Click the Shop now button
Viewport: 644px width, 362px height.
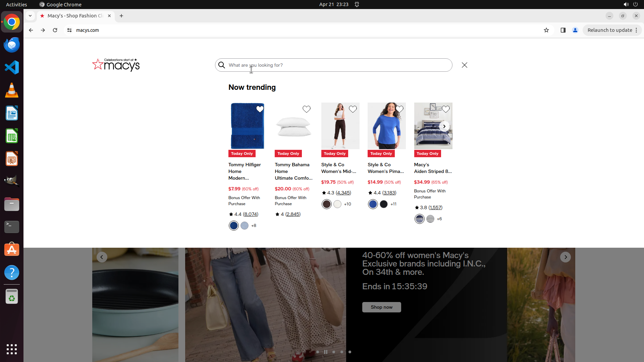tap(381, 307)
